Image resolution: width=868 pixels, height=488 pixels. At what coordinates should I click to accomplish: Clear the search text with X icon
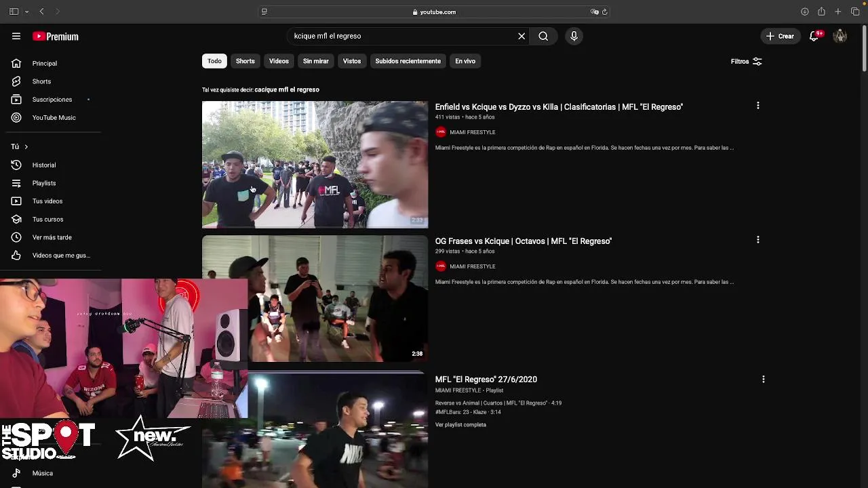click(x=521, y=36)
